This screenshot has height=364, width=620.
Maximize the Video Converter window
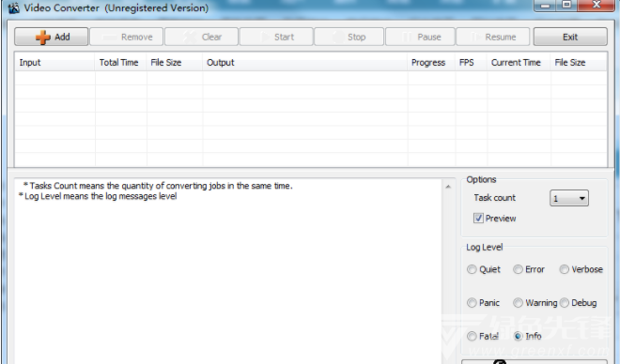[x=567, y=5]
